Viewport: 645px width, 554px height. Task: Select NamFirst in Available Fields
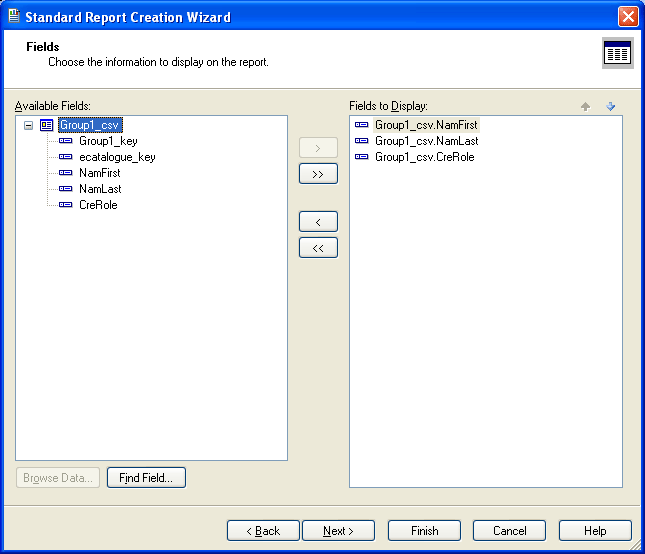(x=99, y=173)
